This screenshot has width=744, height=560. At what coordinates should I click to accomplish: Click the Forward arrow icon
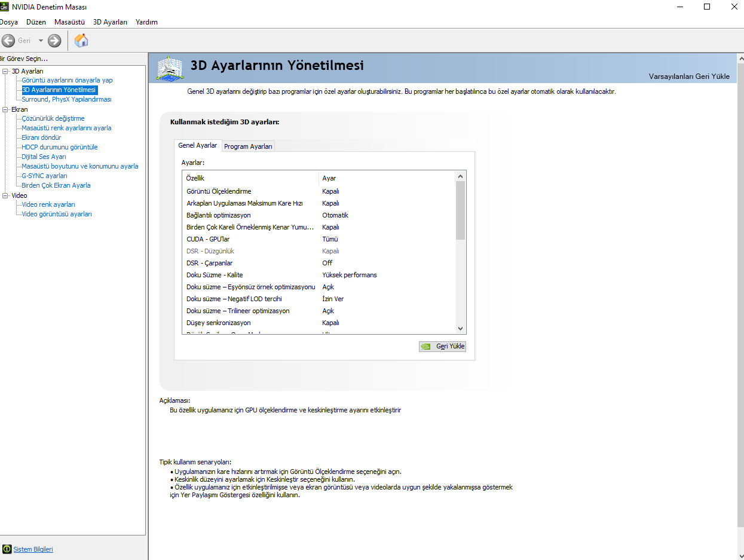pyautogui.click(x=54, y=41)
